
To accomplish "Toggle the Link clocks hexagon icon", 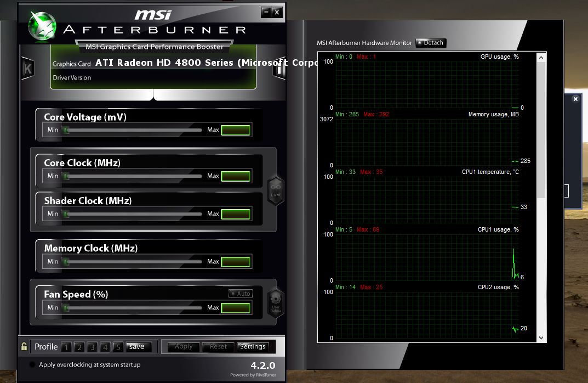I will (276, 190).
